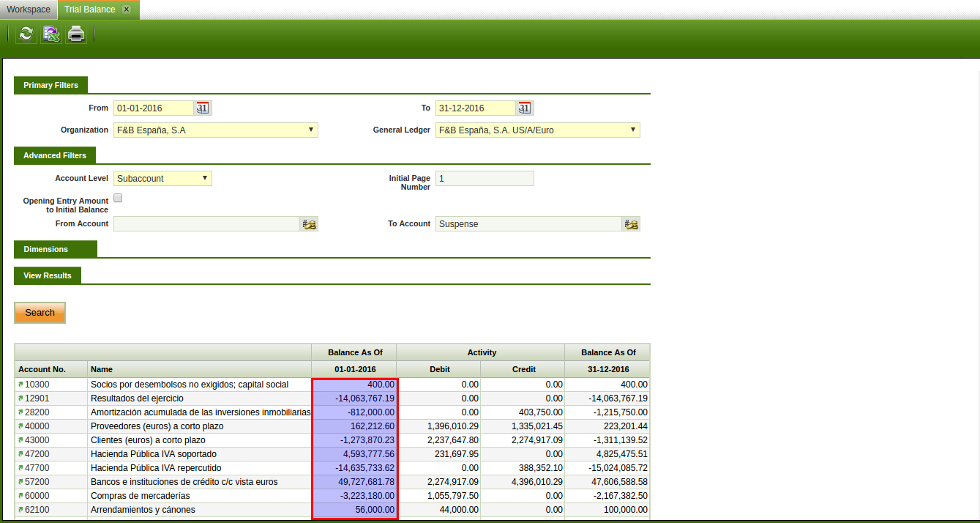This screenshot has height=523, width=980.
Task: Click the From date input field
Action: [x=154, y=108]
